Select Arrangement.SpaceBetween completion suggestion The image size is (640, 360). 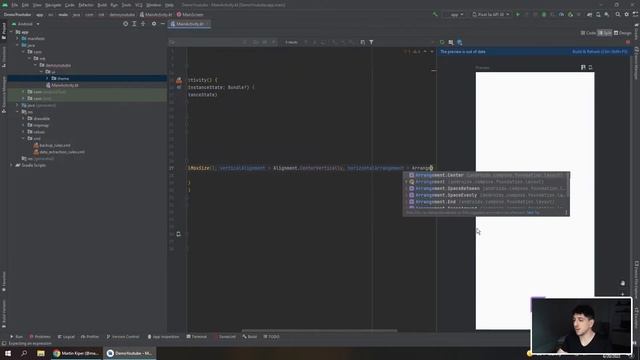(486, 189)
